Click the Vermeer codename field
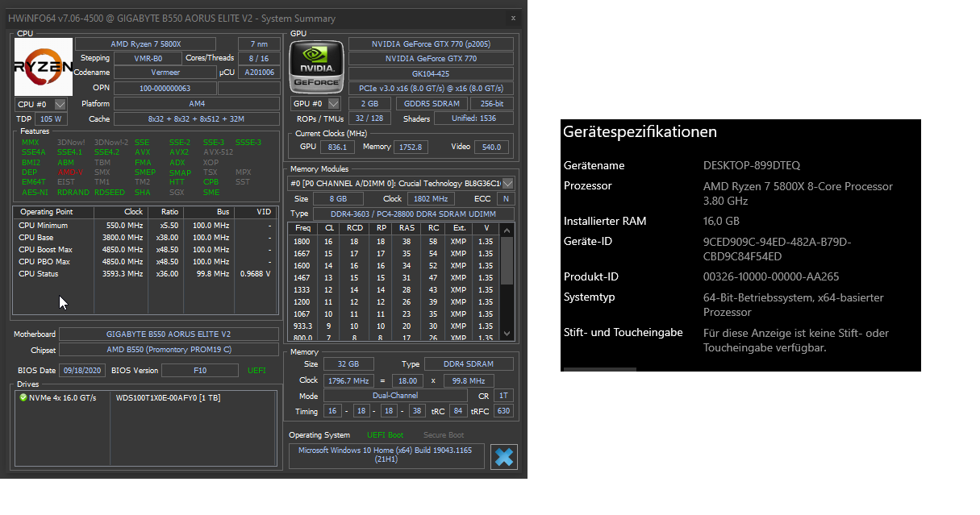Image resolution: width=980 pixels, height=515 pixels. [165, 73]
